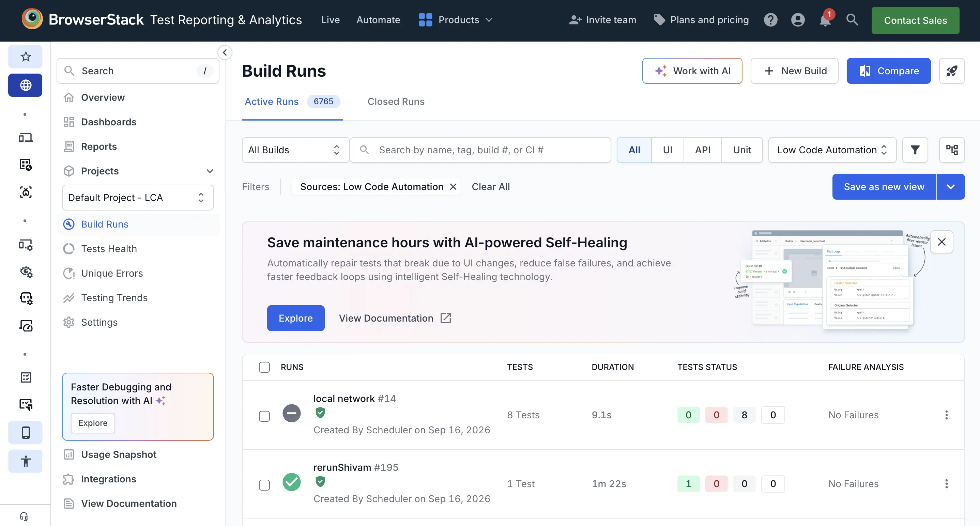Open Automate in the top navigation
Image resolution: width=980 pixels, height=526 pixels.
pos(378,20)
